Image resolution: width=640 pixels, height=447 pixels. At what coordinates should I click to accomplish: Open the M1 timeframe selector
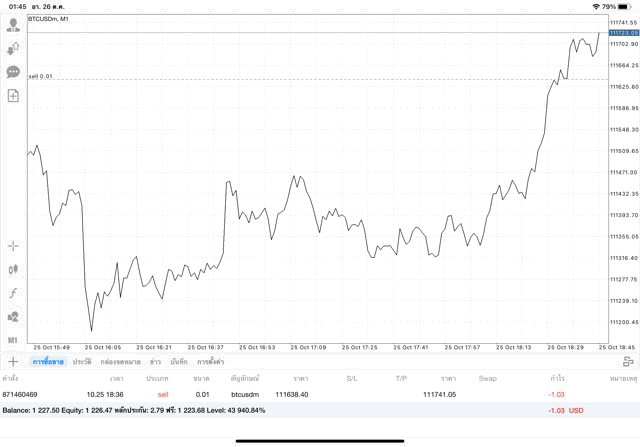coord(13,340)
